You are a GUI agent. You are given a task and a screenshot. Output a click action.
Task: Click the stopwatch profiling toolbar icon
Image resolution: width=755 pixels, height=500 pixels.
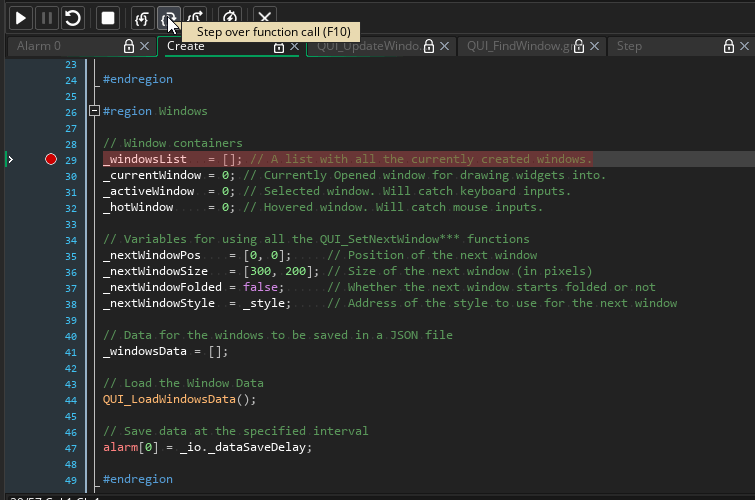coord(231,18)
